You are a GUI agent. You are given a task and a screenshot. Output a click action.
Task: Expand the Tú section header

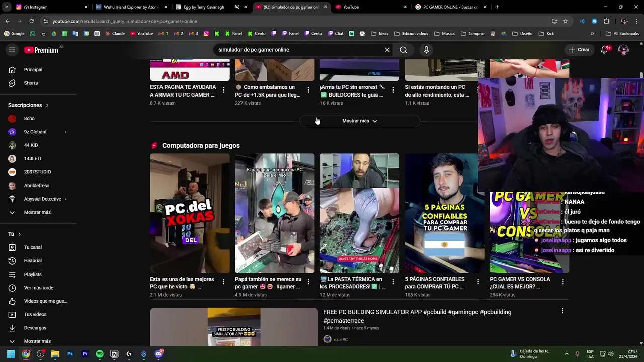click(x=14, y=234)
